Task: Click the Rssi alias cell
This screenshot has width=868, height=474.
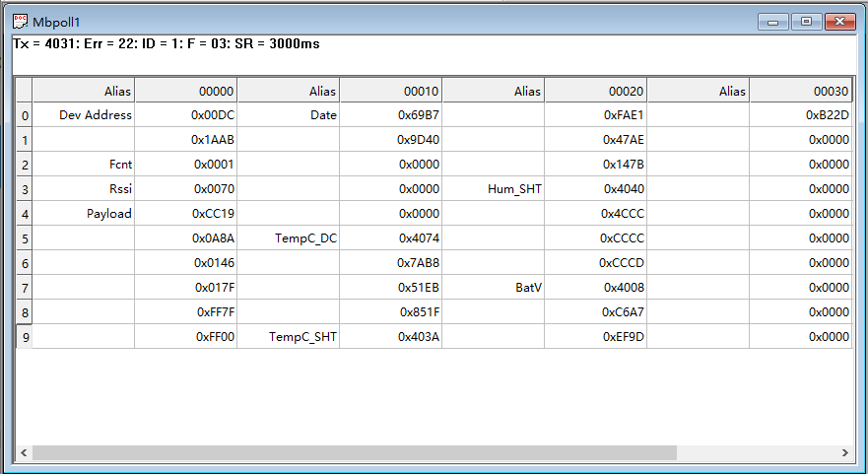Action: tap(84, 189)
